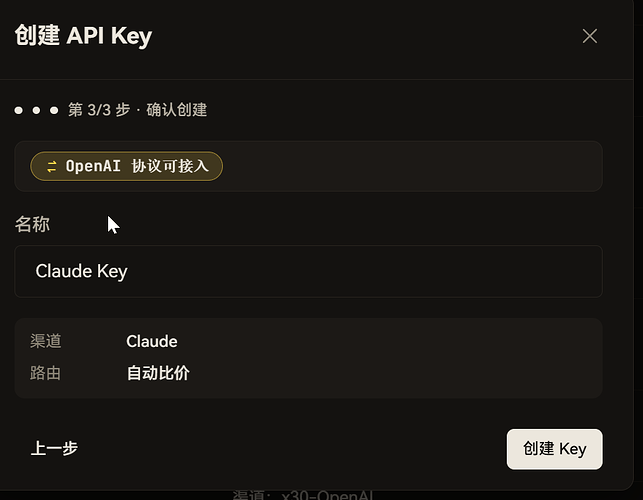Click empty area right of OpenAI badge
This screenshot has width=643, height=500.
[410, 166]
